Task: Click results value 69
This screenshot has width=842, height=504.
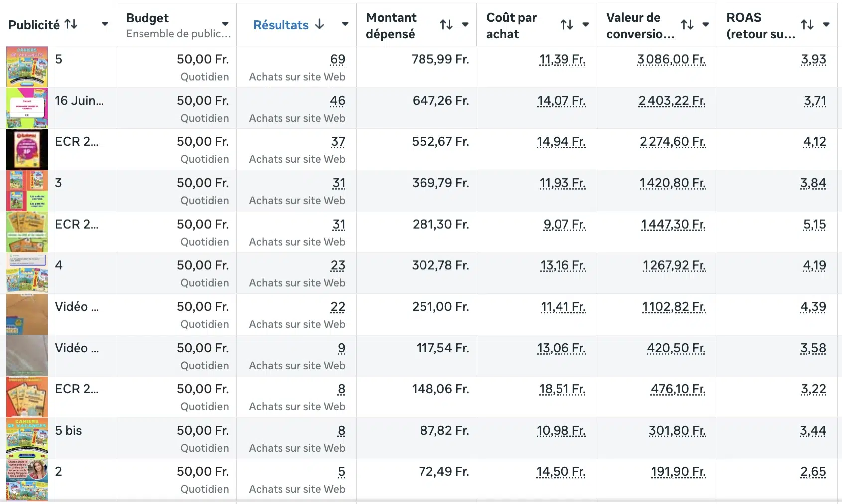Action: (x=338, y=59)
